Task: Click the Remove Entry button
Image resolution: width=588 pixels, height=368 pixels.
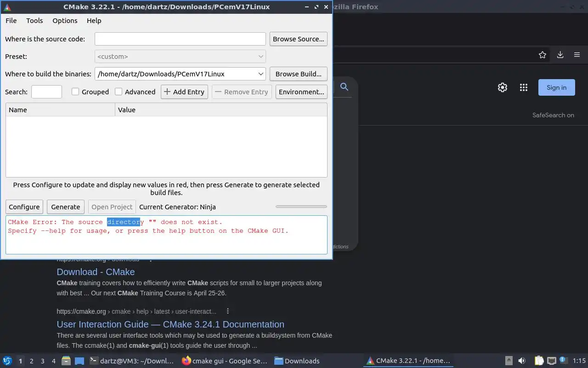Action: coord(242,92)
